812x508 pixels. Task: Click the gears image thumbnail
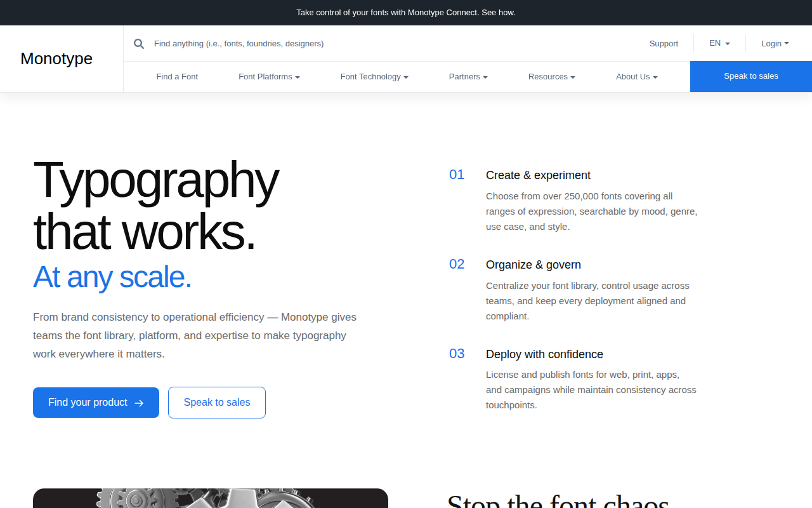click(211, 498)
